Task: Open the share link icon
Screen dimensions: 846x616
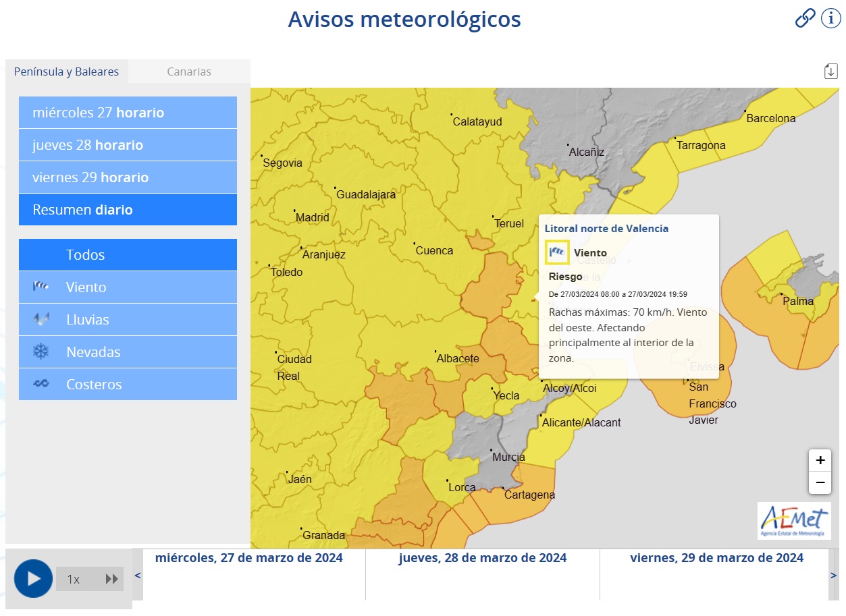Action: (804, 18)
